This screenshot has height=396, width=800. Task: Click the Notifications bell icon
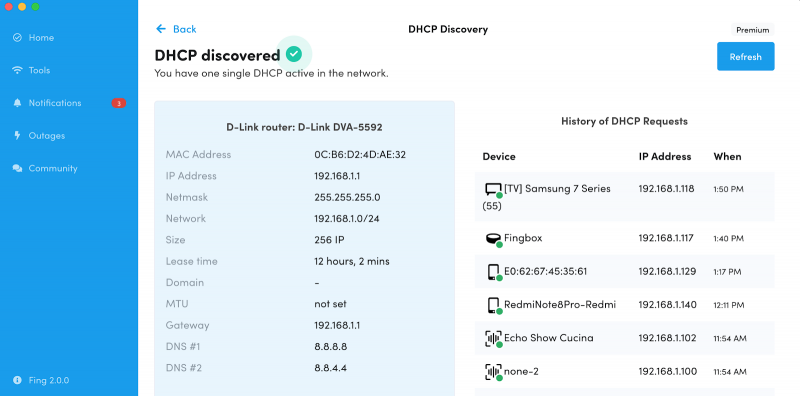[x=17, y=103]
